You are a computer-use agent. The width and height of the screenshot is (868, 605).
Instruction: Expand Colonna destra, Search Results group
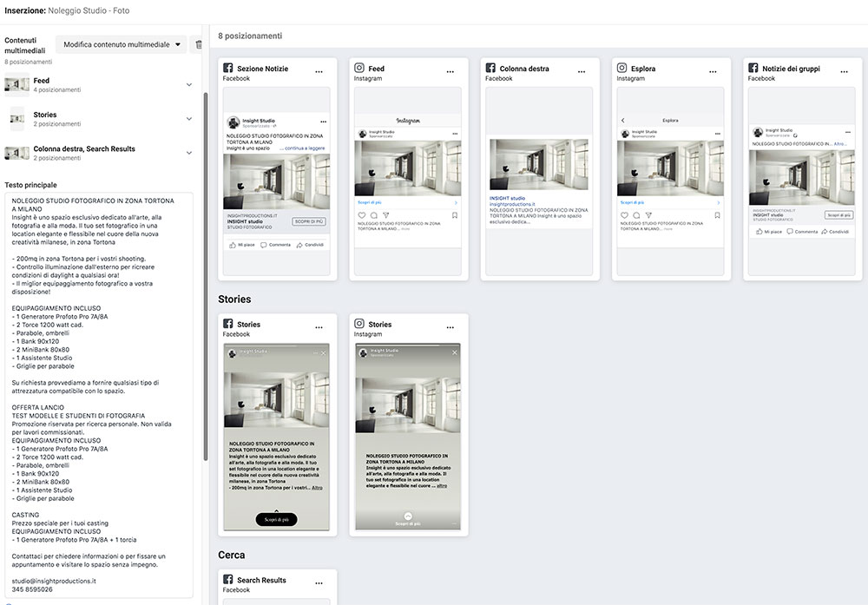point(189,153)
